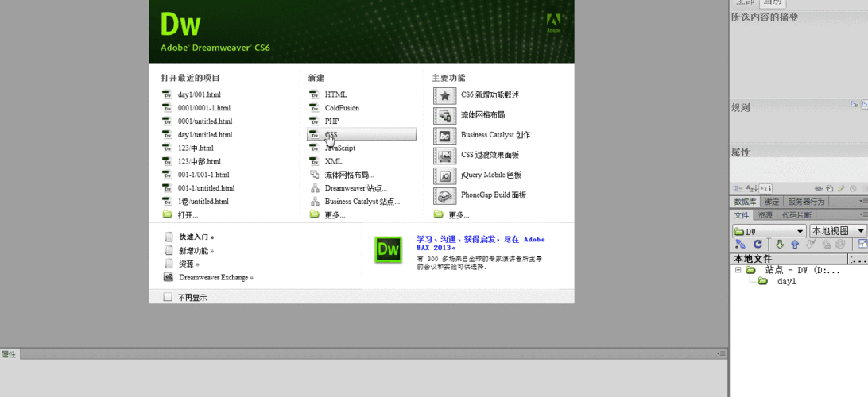The image size is (868, 397).
Task: Expand the Files panel to show local and remote sites
Action: click(x=863, y=244)
